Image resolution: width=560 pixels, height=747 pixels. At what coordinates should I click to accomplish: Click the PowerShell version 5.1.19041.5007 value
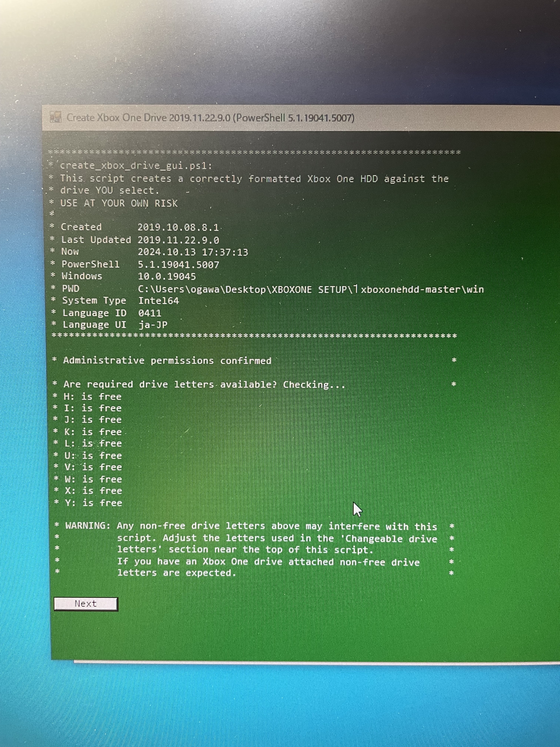[178, 265]
